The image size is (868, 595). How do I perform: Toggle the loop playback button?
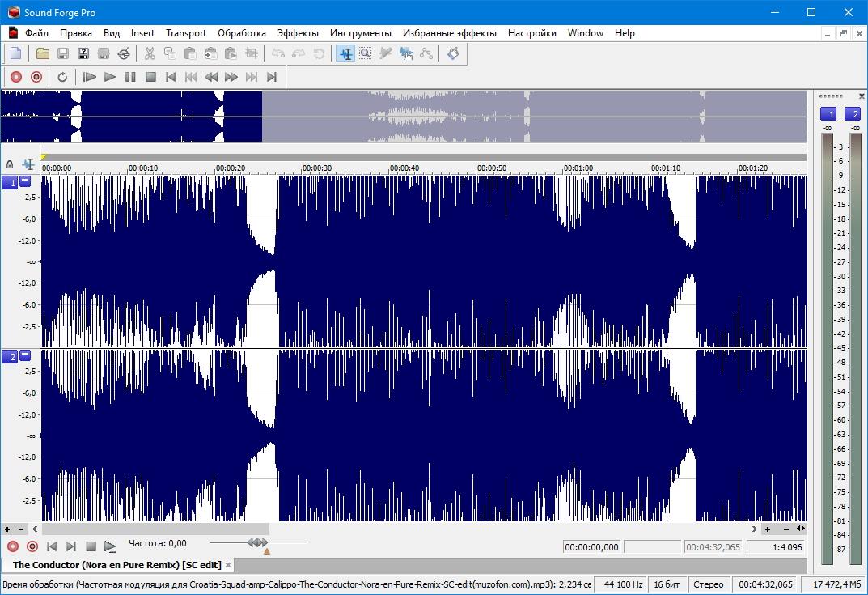[x=62, y=77]
